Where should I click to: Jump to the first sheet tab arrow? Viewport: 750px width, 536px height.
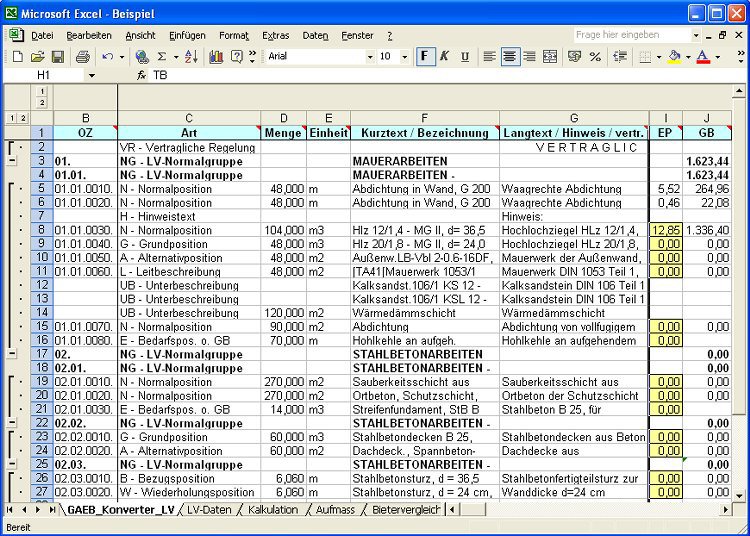point(10,510)
